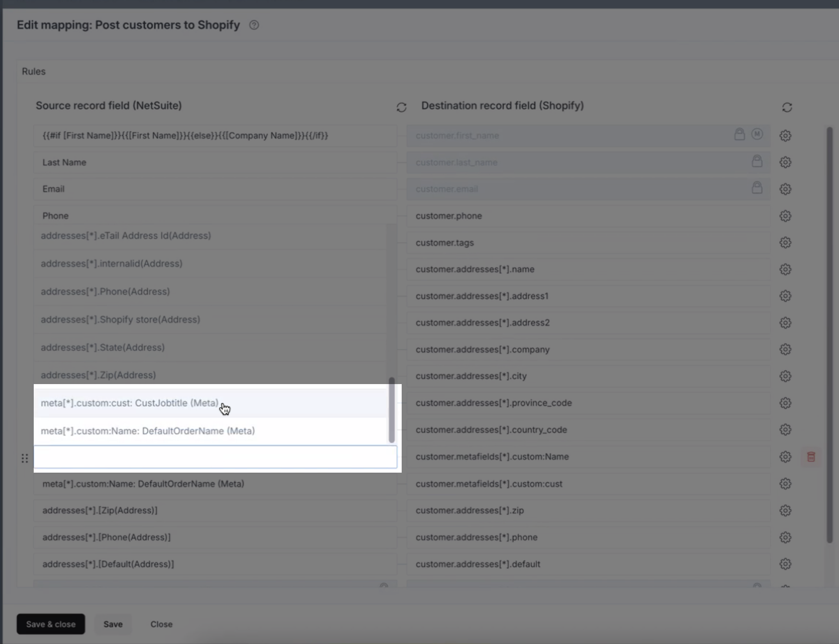The height and width of the screenshot is (644, 839).
Task: Open settings for customer.addresses[*].address1 row
Action: point(785,296)
